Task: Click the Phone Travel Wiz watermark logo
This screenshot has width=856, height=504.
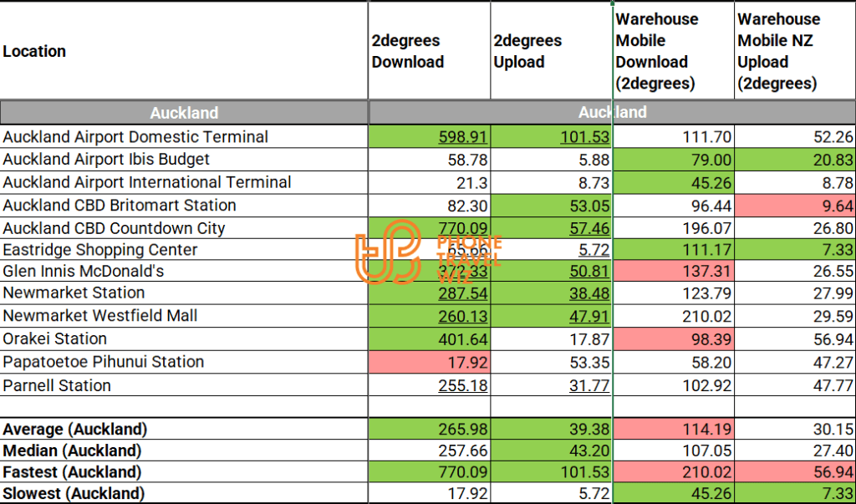Action: [x=428, y=251]
